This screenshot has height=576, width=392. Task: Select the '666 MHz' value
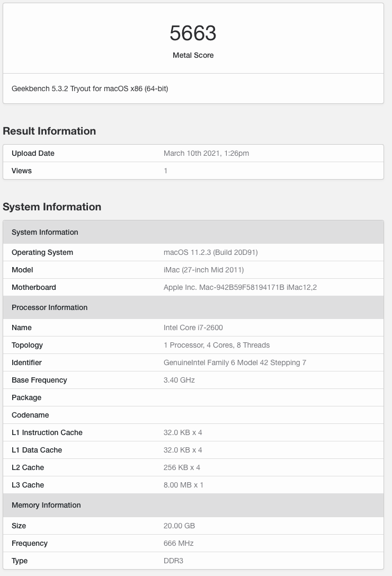(179, 543)
